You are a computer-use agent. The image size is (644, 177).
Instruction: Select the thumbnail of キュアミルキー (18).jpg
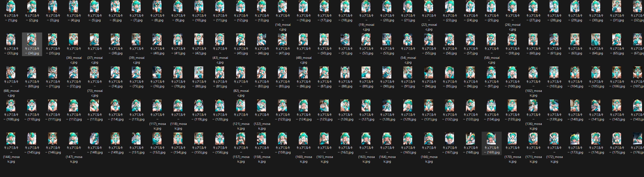[x=345, y=7]
